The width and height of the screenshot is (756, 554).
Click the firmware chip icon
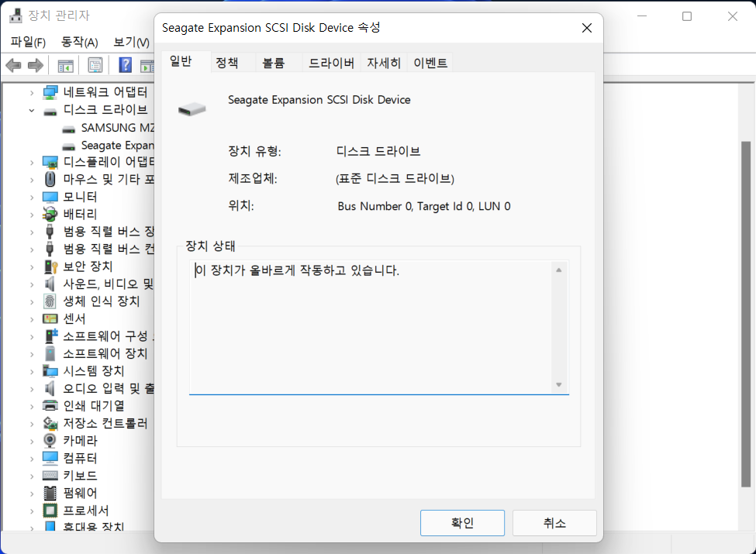[x=50, y=493]
